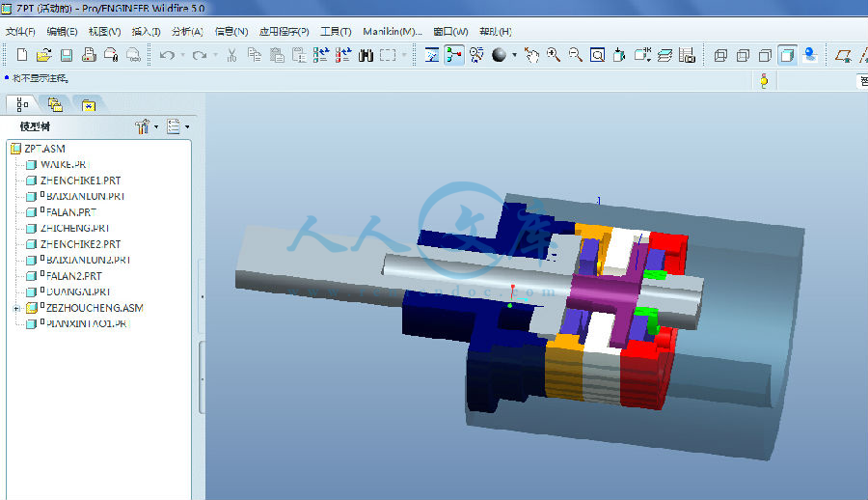Image resolution: width=868 pixels, height=500 pixels.
Task: Reorient the view icon
Action: [x=619, y=55]
